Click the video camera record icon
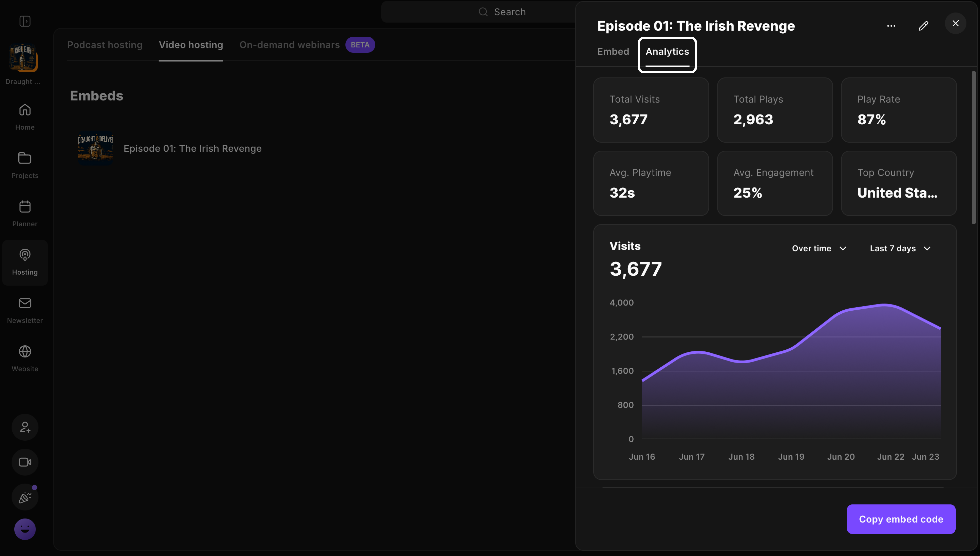Screen dimensions: 980x556 [25, 462]
